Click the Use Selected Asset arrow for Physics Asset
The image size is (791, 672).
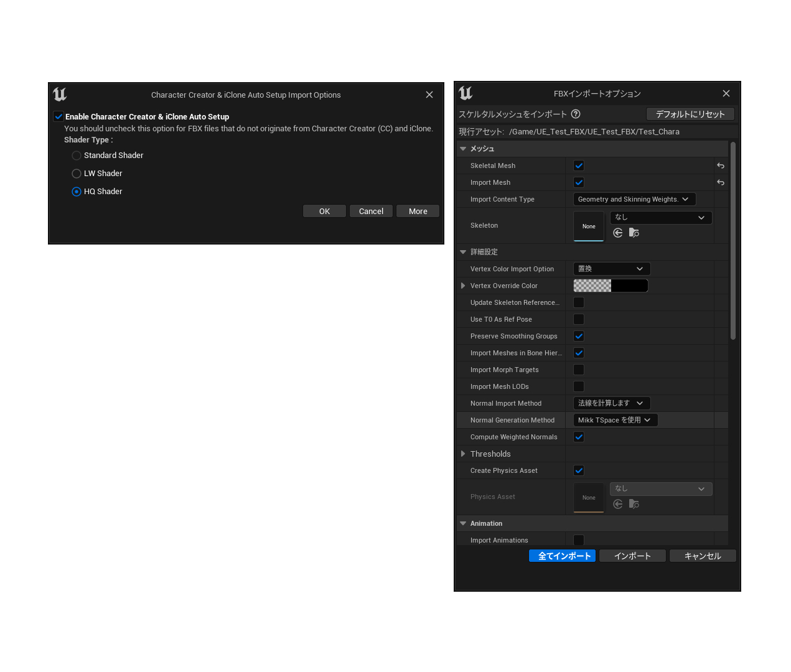(x=617, y=504)
